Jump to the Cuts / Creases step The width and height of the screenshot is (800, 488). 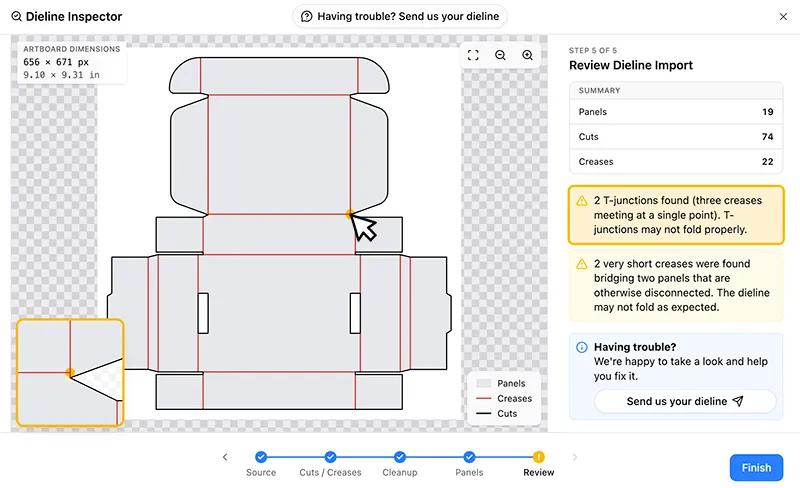coord(330,457)
